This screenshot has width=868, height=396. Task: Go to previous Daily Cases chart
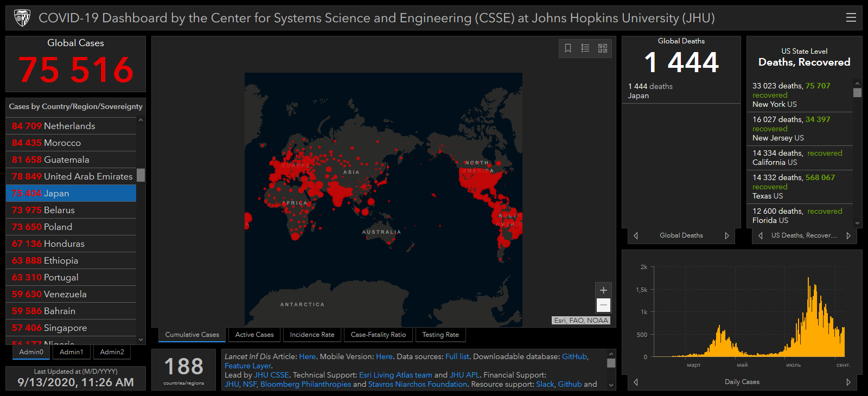[x=636, y=382]
